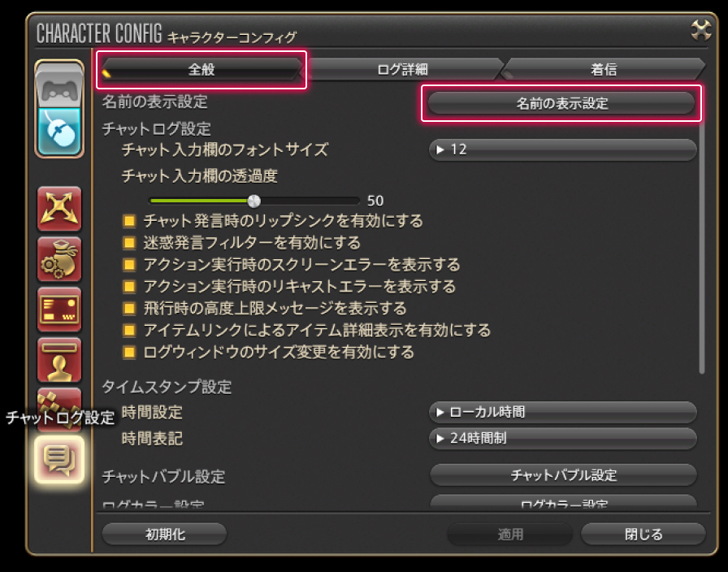Open the crossed-arrows control settings icon
The height and width of the screenshot is (572, 728).
pos(59,209)
